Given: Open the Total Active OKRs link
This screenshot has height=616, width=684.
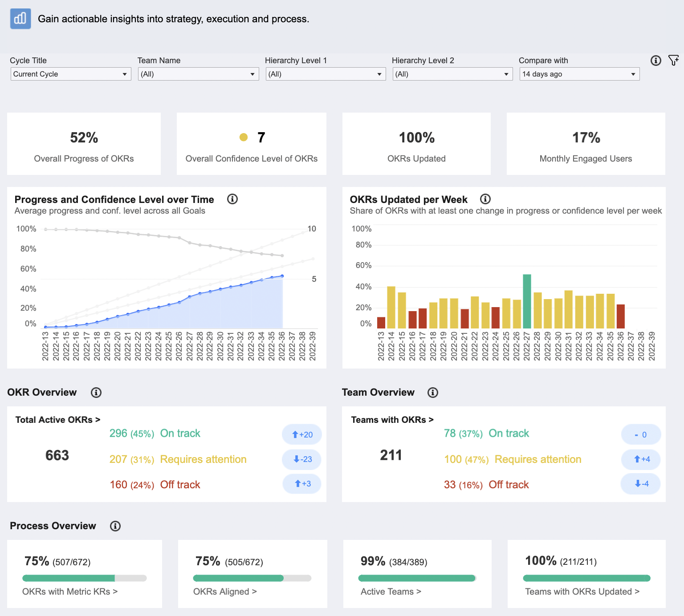Looking at the screenshot, I should coord(57,419).
